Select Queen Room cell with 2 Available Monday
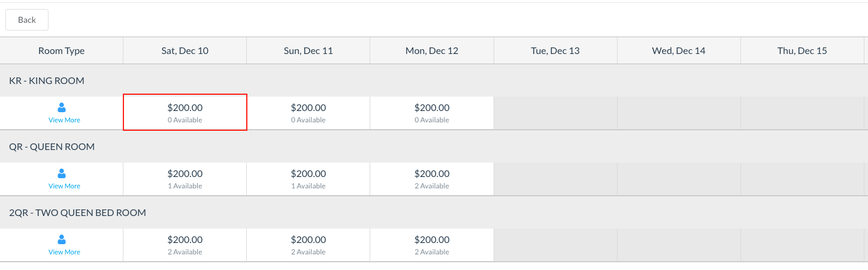868x270 pixels. pyautogui.click(x=432, y=178)
